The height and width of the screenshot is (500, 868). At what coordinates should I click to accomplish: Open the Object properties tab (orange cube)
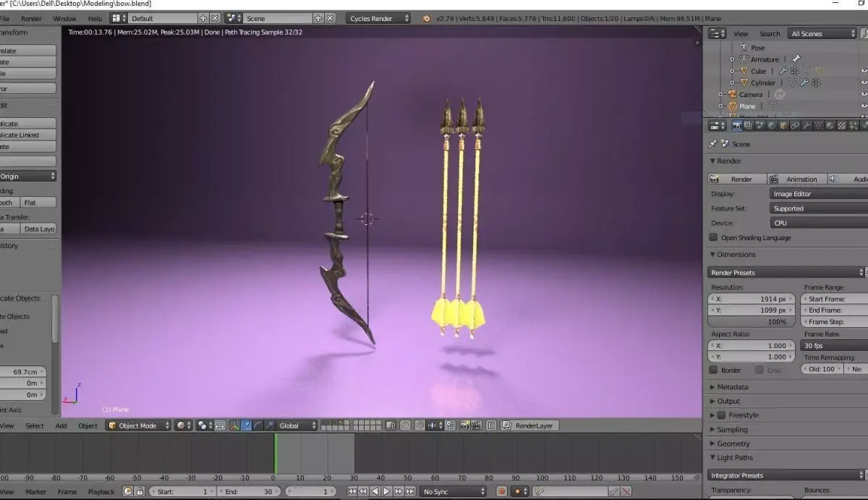point(783,125)
